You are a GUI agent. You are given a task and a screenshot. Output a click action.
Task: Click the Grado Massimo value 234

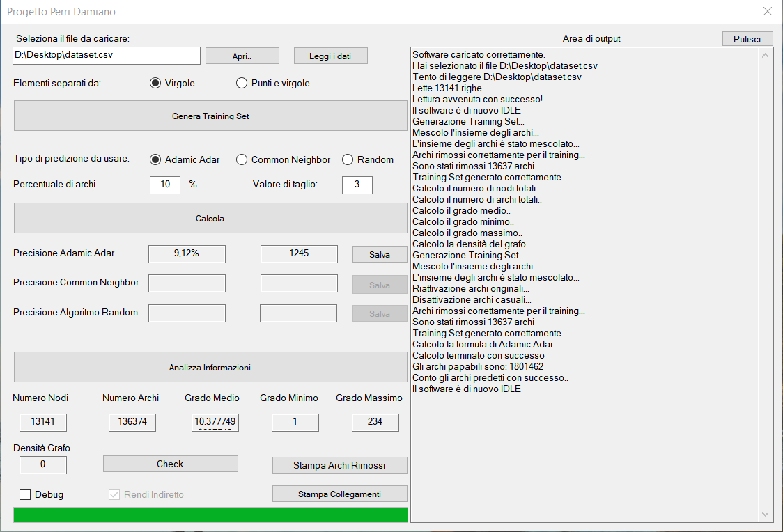[x=375, y=422]
